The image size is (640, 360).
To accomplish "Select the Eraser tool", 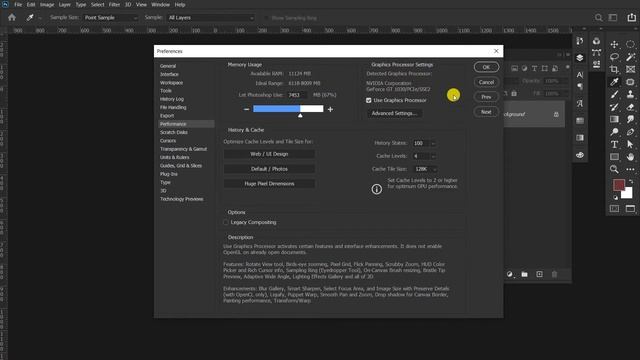I will click(630, 107).
